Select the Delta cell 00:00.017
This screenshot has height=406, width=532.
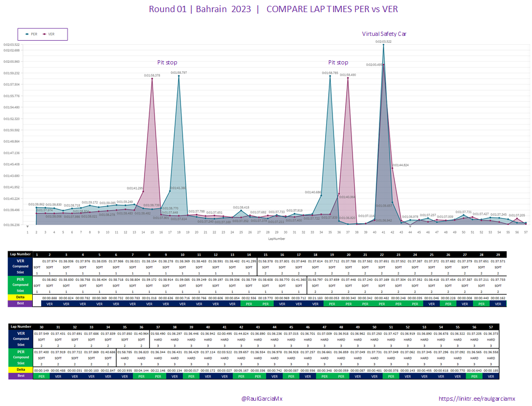click(192, 371)
